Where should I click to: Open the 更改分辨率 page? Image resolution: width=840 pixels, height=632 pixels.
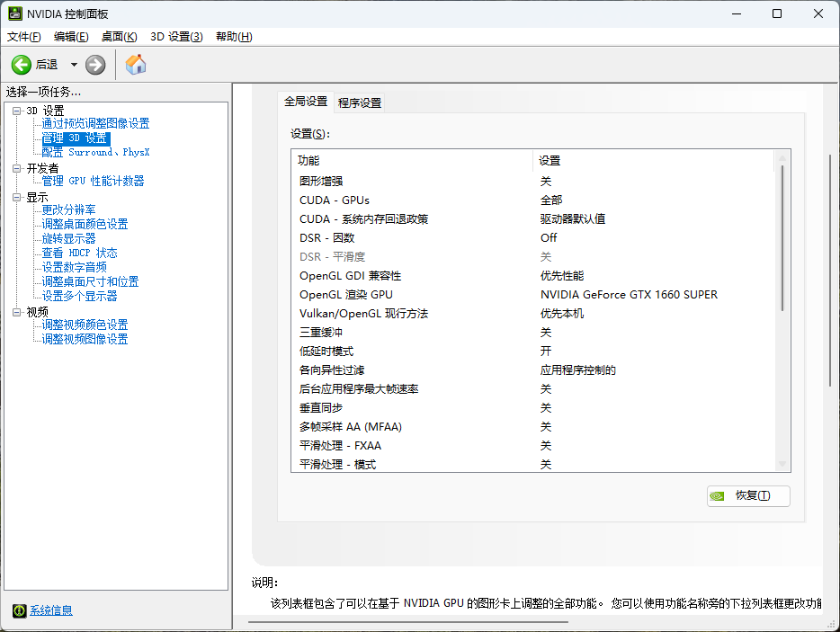tap(69, 209)
